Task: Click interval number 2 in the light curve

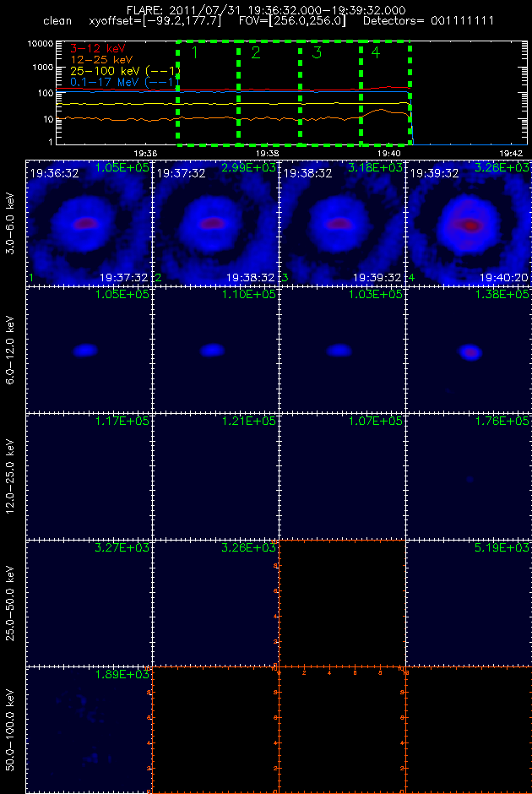Action: [x=255, y=52]
